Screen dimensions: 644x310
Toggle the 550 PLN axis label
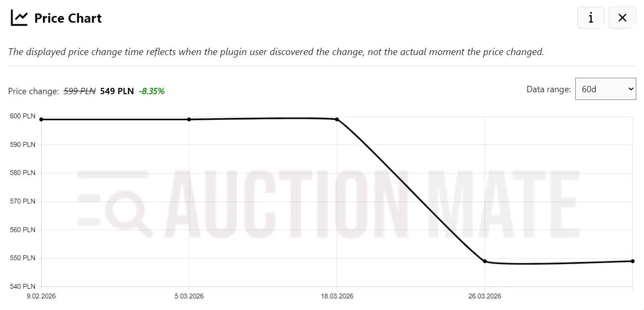(22, 258)
